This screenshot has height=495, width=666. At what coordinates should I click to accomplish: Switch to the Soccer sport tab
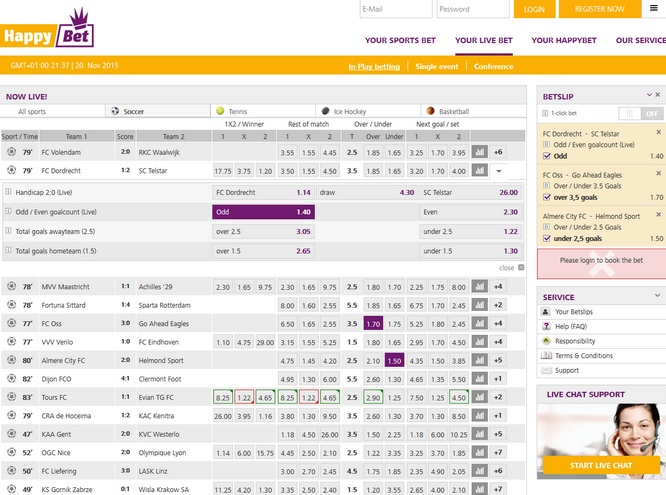click(x=158, y=111)
